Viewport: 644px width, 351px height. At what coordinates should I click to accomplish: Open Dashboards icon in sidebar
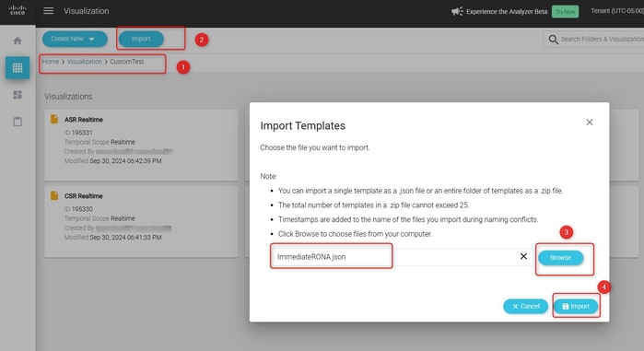(x=18, y=95)
